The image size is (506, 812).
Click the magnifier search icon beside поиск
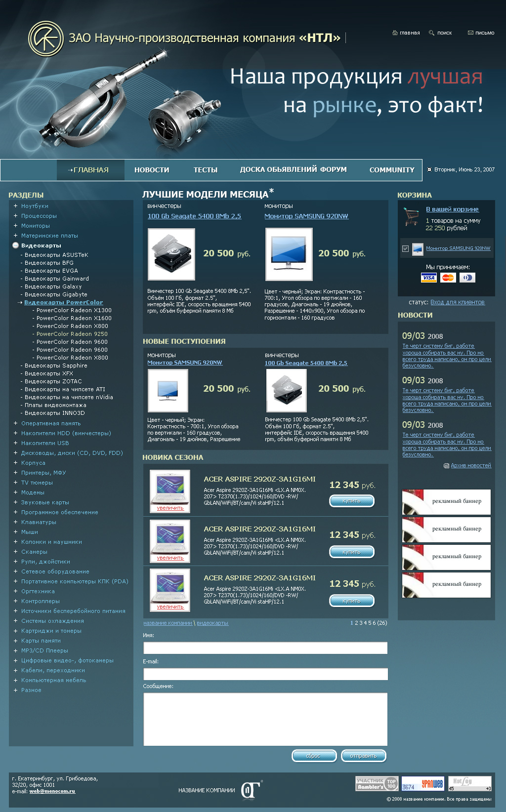point(431,33)
